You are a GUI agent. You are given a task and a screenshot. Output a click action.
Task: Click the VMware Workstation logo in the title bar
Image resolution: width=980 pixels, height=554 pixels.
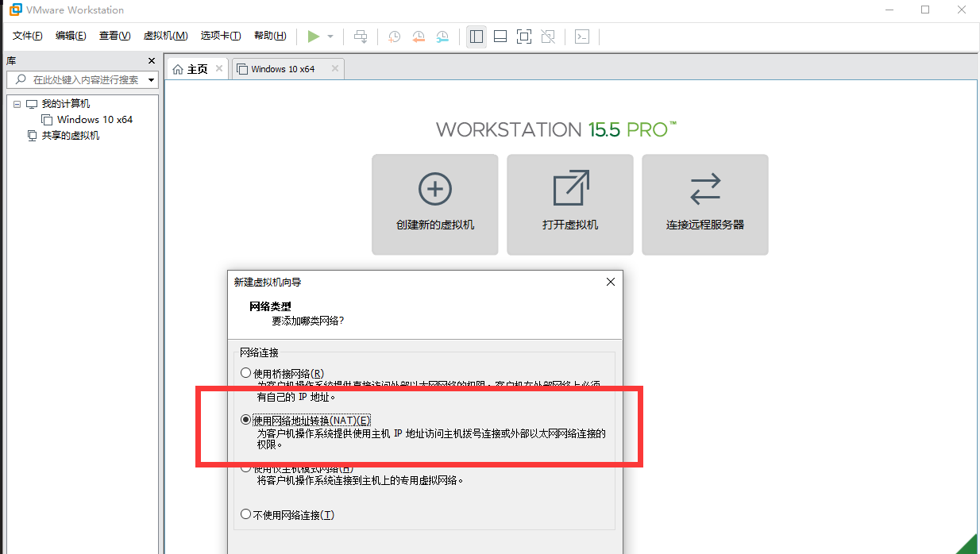coord(16,10)
